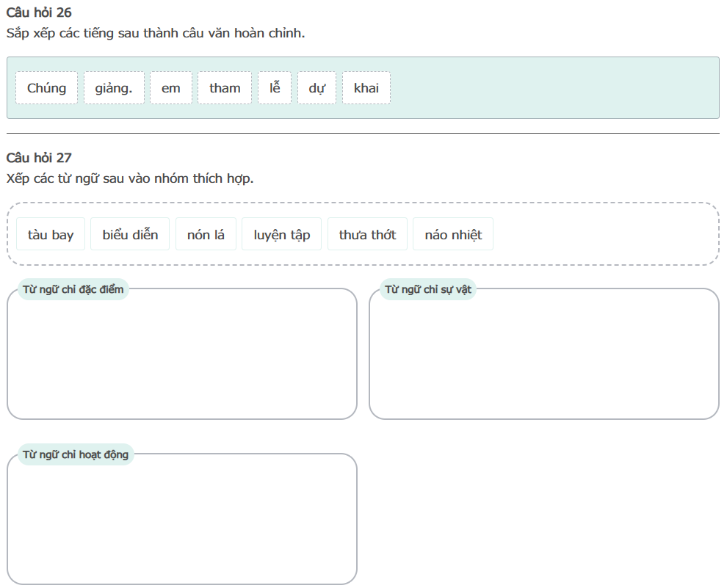The image size is (727, 588).
Task: Click the 'biểu diễn' word card
Action: (x=130, y=234)
